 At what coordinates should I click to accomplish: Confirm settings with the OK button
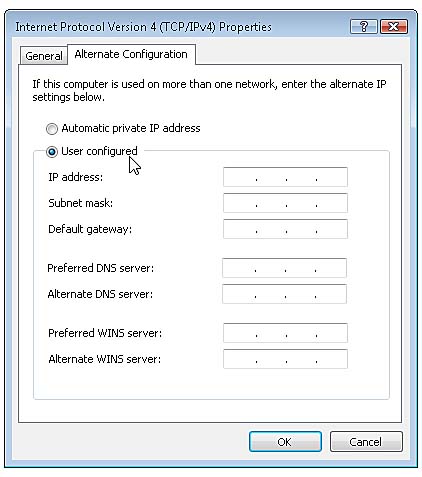click(x=285, y=442)
